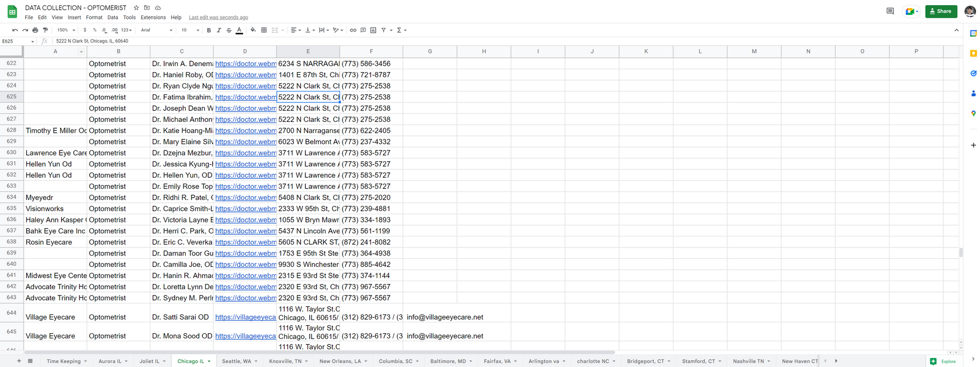This screenshot has width=980, height=367.
Task: Open cell borders options
Action: tap(264, 30)
